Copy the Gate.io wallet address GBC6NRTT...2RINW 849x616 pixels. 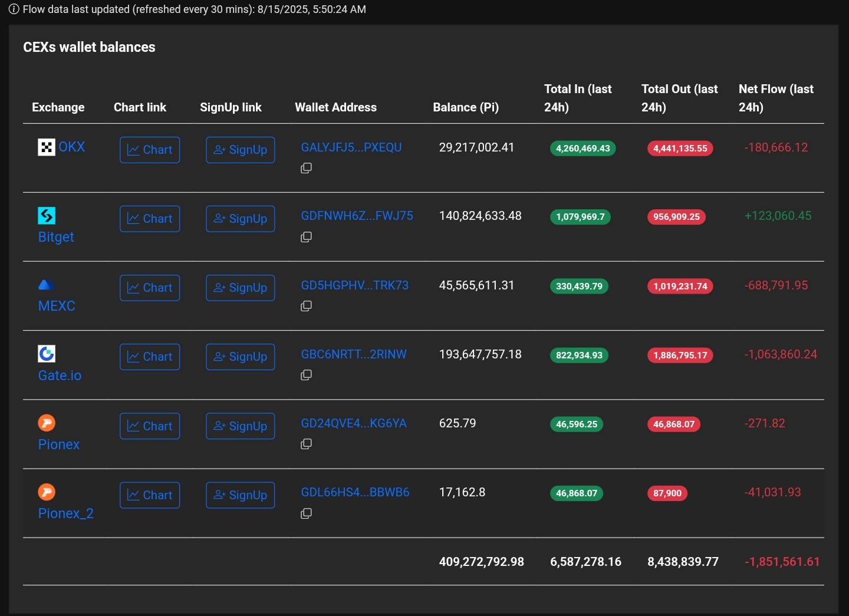coord(306,375)
